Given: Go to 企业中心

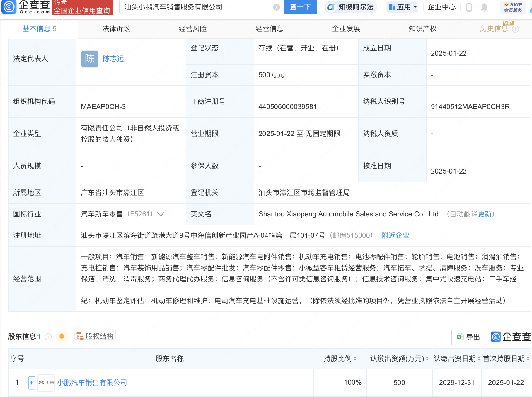Looking at the screenshot, I should click(441, 7).
